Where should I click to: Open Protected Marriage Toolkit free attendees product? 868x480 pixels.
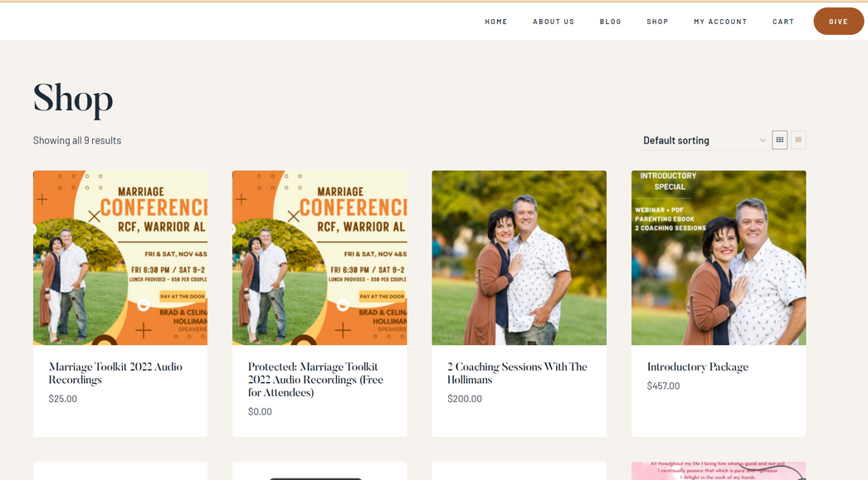315,379
